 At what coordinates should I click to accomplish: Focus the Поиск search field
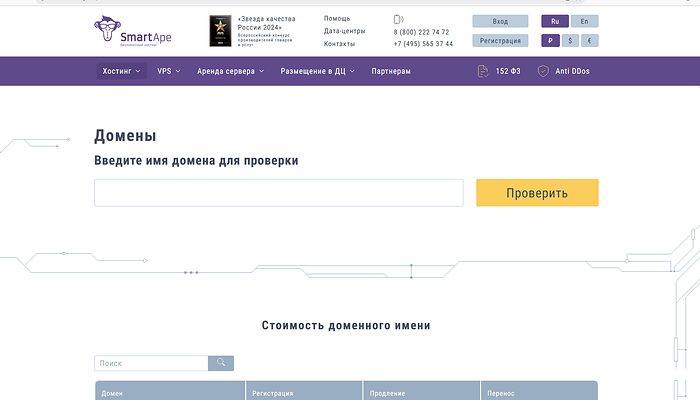(x=151, y=363)
